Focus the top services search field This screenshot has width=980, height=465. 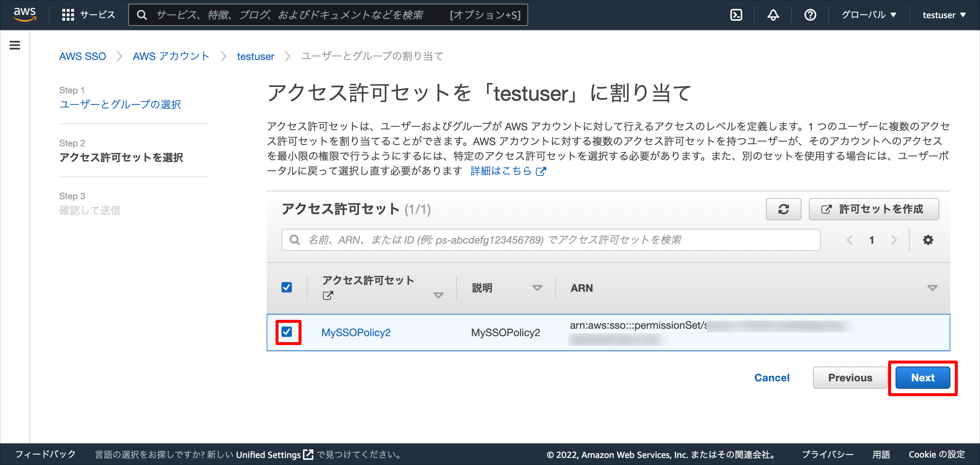pos(328,15)
